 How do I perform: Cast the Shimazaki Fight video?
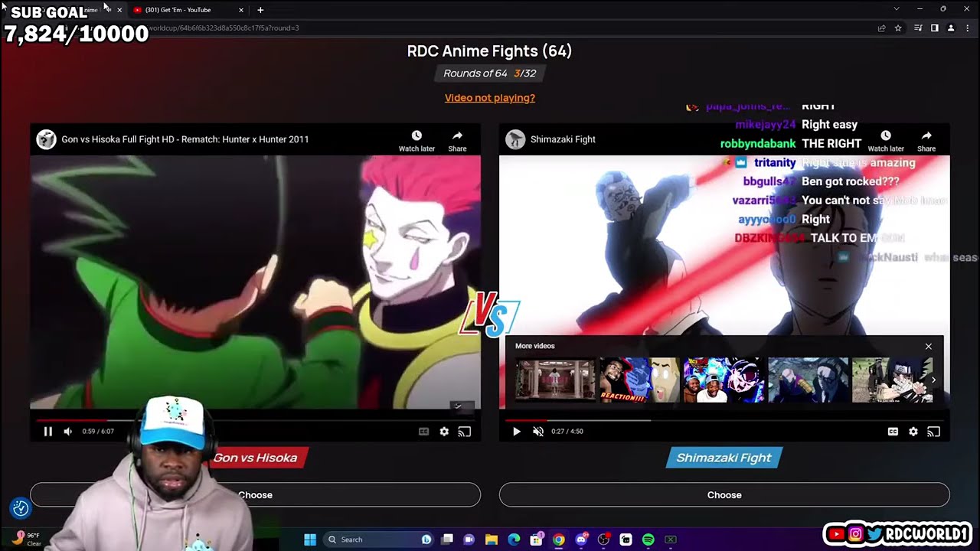[933, 432]
